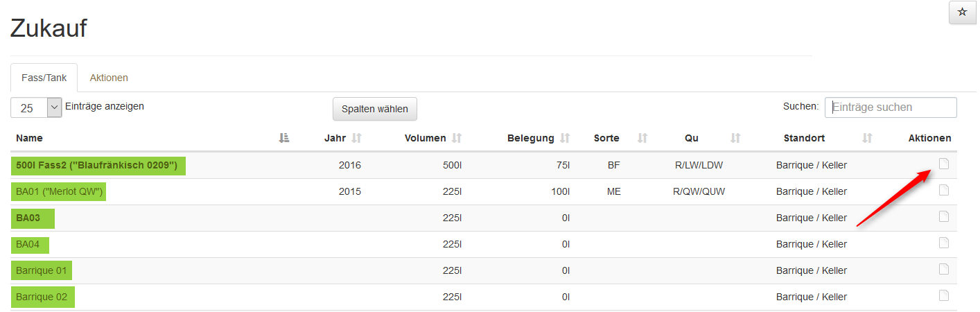
Task: Click document icon in BA04 row
Action: (943, 243)
